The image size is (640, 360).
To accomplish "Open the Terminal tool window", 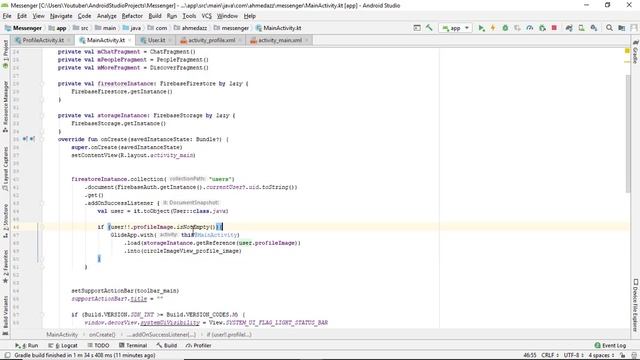I will [133, 345].
